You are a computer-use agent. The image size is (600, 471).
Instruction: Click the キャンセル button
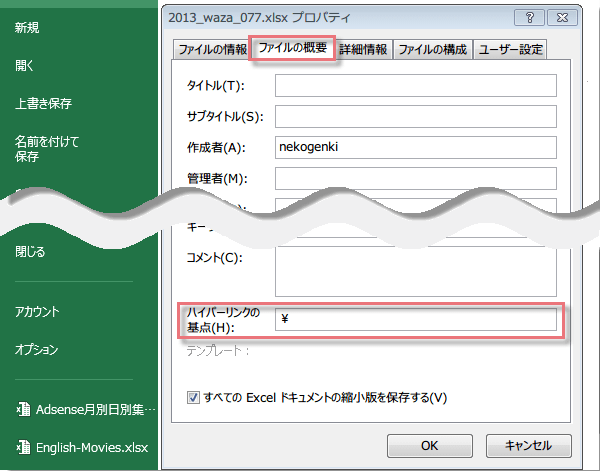529,446
